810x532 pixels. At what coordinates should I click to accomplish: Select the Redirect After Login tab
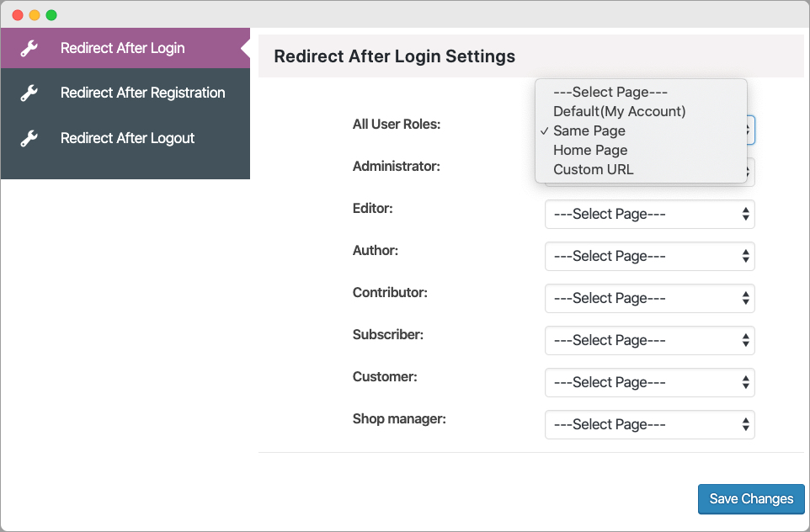(x=123, y=48)
